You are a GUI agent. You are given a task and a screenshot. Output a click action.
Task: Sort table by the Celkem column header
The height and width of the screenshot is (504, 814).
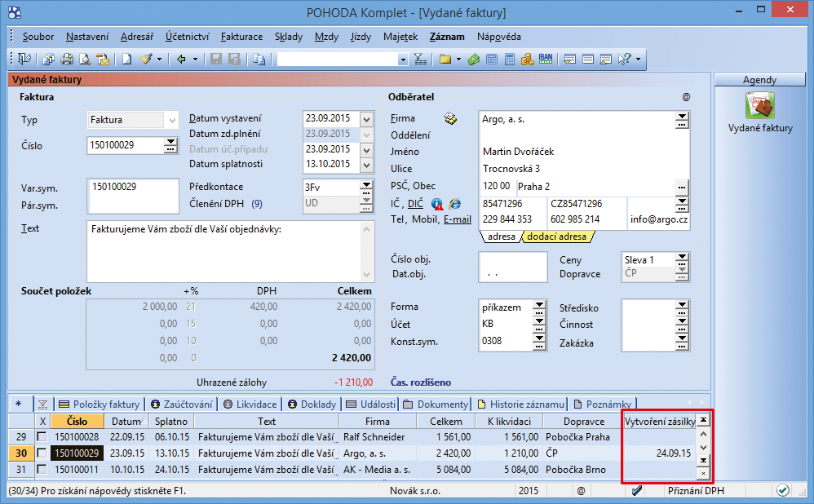tap(446, 422)
